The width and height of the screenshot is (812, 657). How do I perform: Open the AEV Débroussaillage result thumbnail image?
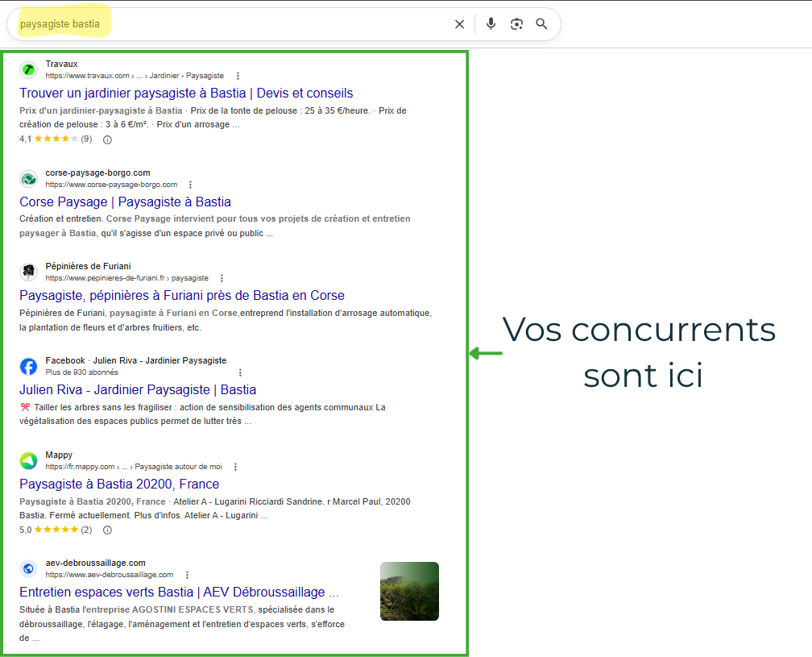pos(409,591)
